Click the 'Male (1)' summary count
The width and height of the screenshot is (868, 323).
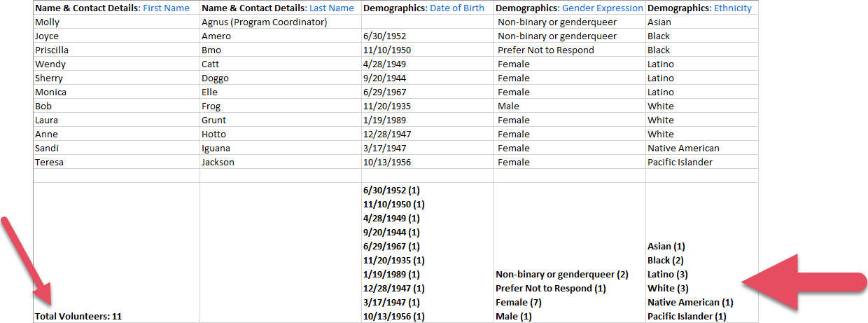coord(514,316)
